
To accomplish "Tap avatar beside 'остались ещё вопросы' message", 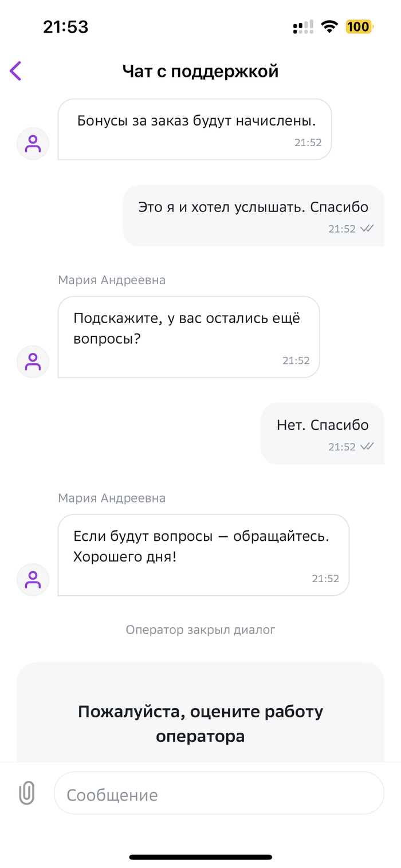I will point(33,362).
